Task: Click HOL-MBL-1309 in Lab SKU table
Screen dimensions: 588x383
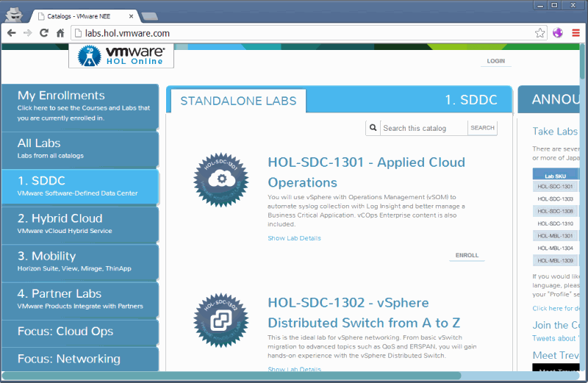Action: click(x=555, y=260)
